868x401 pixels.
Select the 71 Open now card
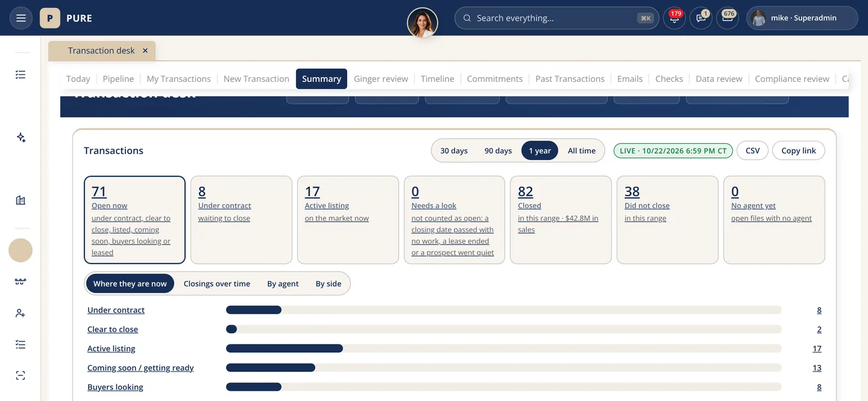[x=134, y=220]
